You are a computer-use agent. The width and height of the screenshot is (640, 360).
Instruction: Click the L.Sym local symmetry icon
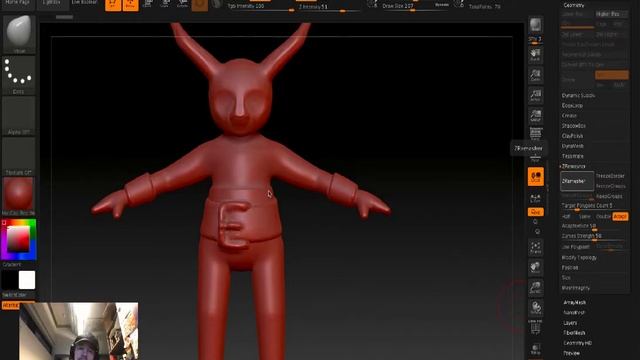pos(536,199)
